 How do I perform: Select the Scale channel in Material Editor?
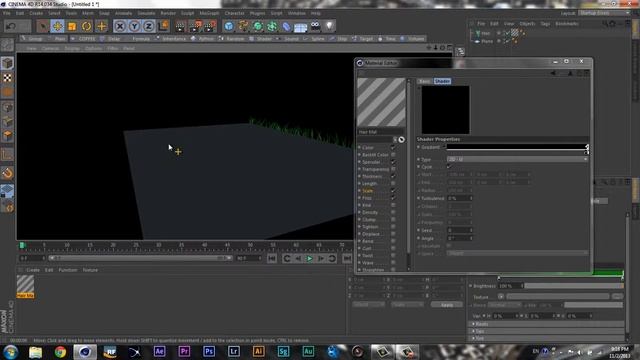click(x=368, y=191)
